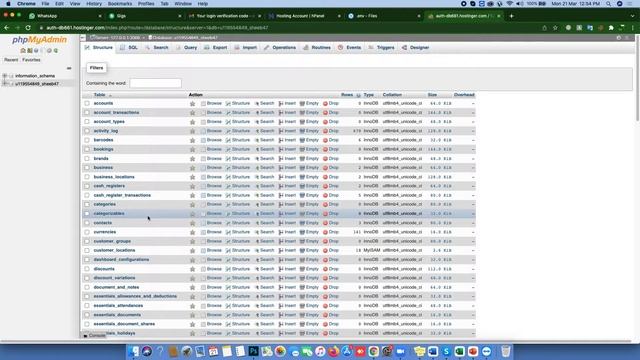Image resolution: width=640 pixels, height=360 pixels.
Task: Click Empty icon for activity_log table
Action: pos(302,131)
